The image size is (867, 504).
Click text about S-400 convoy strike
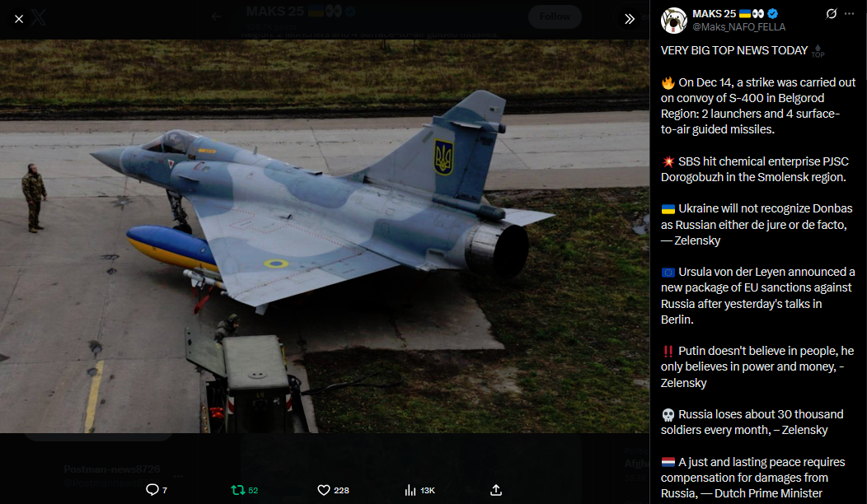[758, 105]
